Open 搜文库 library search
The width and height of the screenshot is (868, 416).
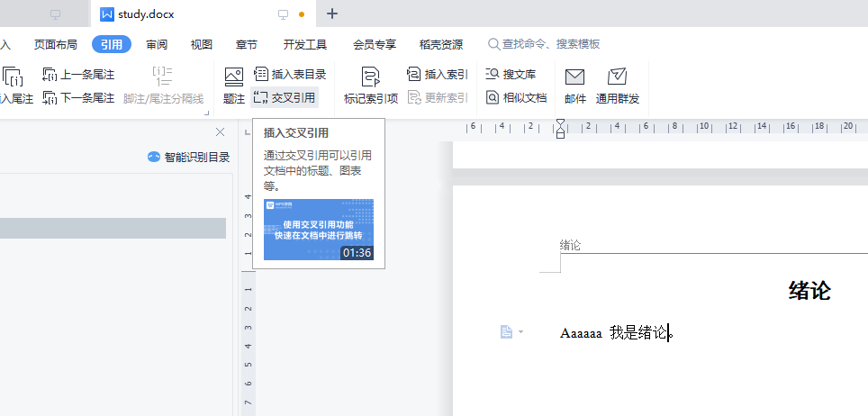click(511, 74)
